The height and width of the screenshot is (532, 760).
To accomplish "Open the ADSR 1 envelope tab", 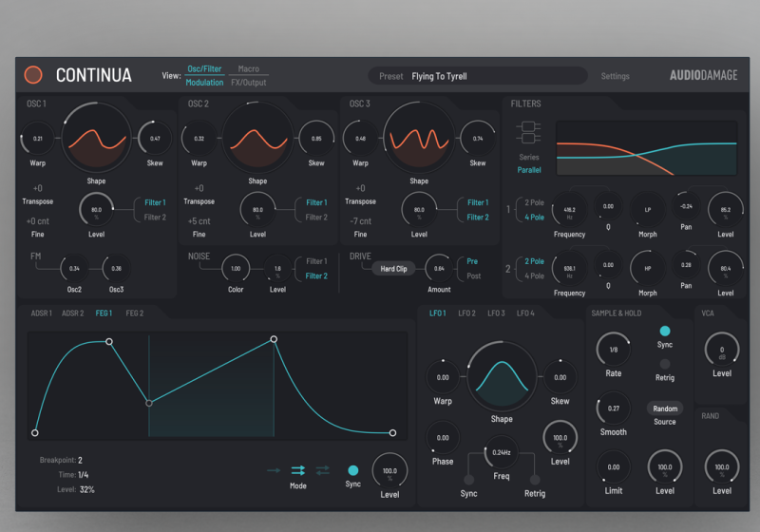I will pyautogui.click(x=41, y=313).
